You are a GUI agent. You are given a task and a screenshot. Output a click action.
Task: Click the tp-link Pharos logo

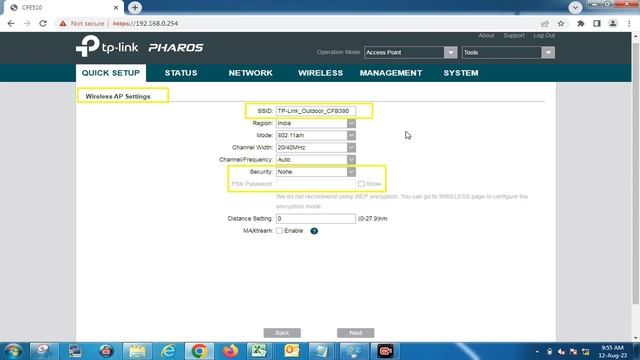pos(140,47)
